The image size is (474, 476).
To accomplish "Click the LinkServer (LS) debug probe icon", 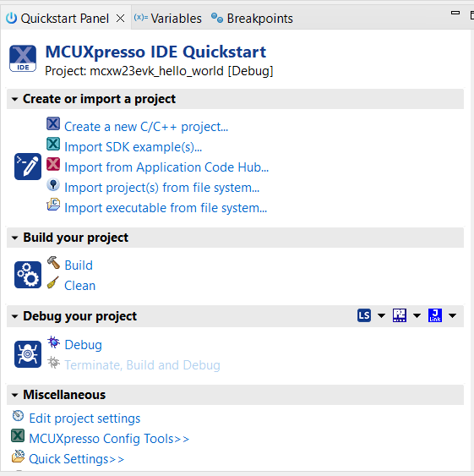I will (x=364, y=315).
